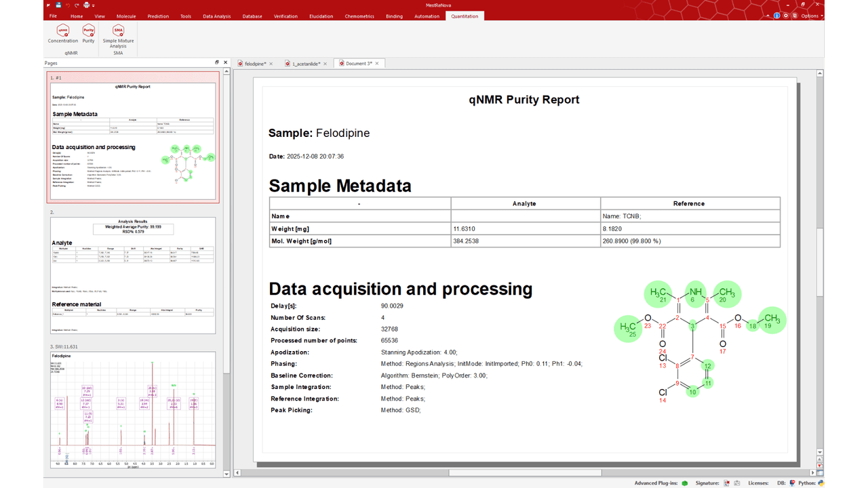Click the document vertical scrollbar
This screenshot has height=488, width=868.
click(820, 261)
